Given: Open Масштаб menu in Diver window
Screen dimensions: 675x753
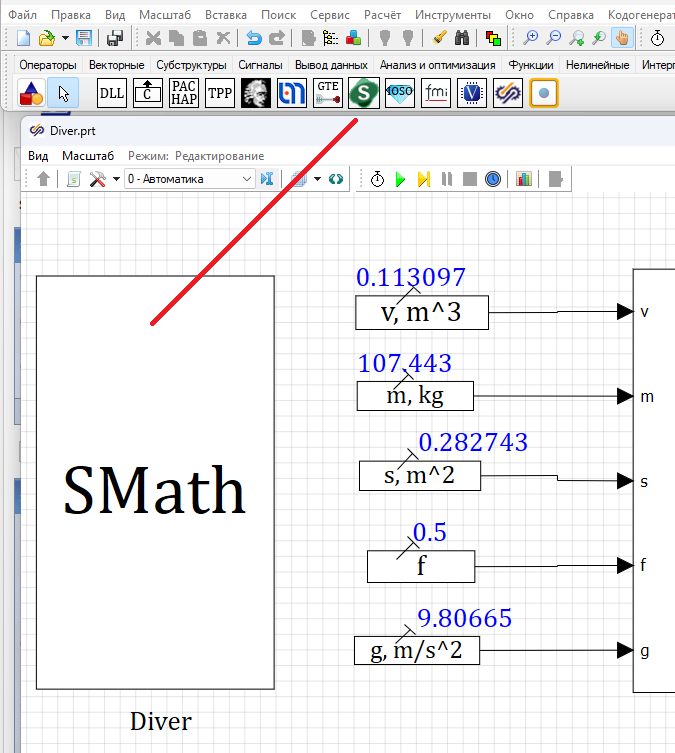Looking at the screenshot, I should 88,156.
